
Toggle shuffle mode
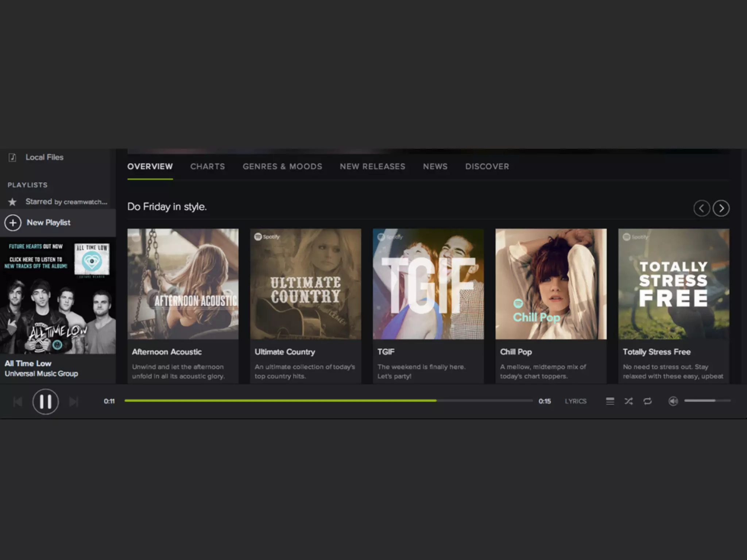click(x=628, y=401)
